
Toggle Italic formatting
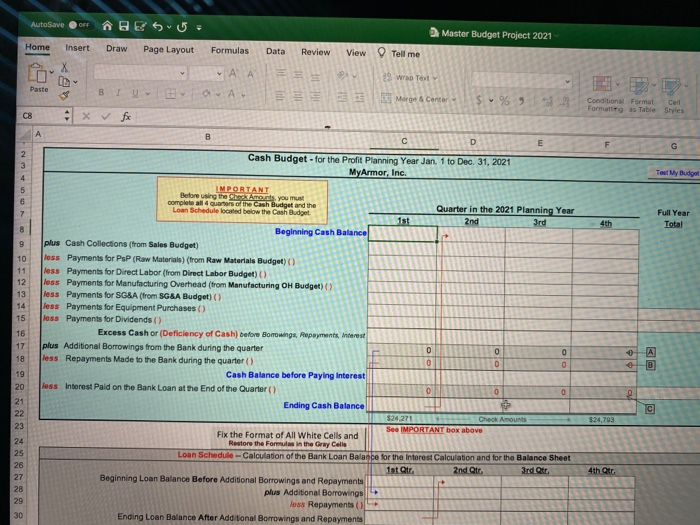click(x=118, y=92)
